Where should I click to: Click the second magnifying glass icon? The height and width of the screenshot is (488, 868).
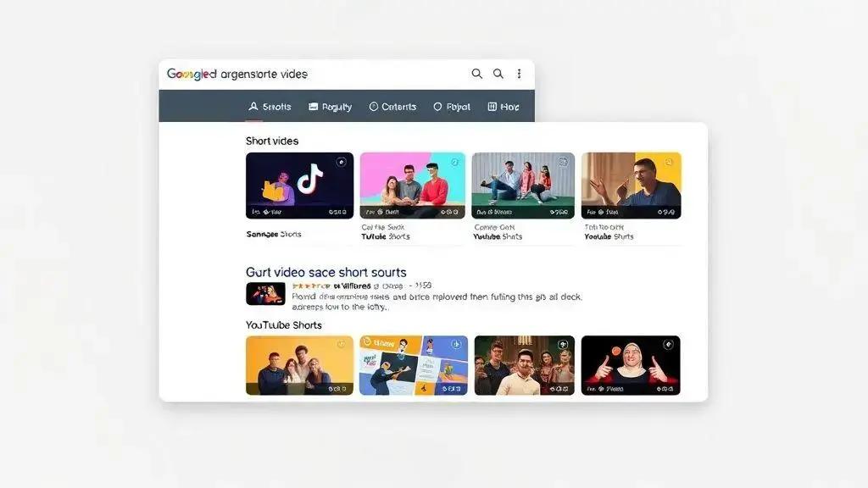[498, 75]
